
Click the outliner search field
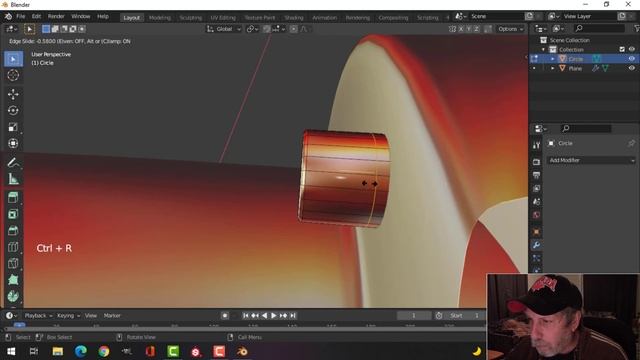tap(598, 29)
